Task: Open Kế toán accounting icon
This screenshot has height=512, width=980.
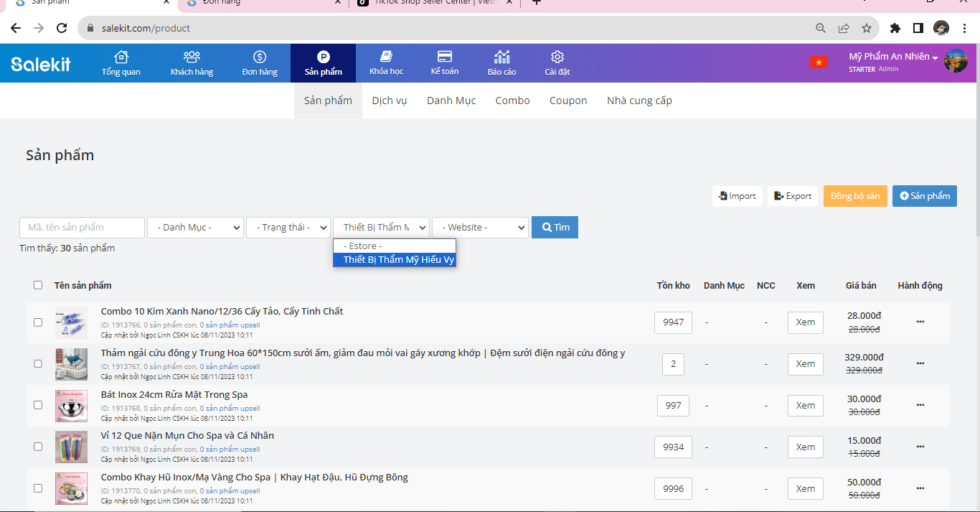Action: click(444, 57)
